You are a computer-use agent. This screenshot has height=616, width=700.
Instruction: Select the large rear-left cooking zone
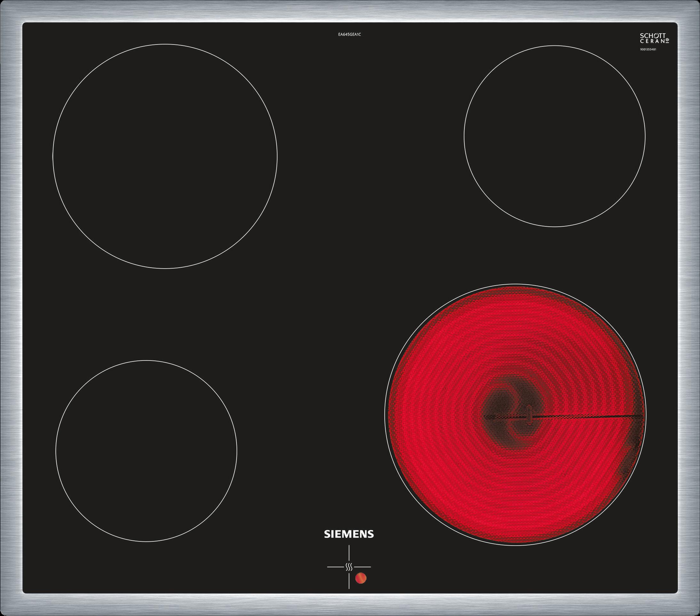tap(165, 156)
